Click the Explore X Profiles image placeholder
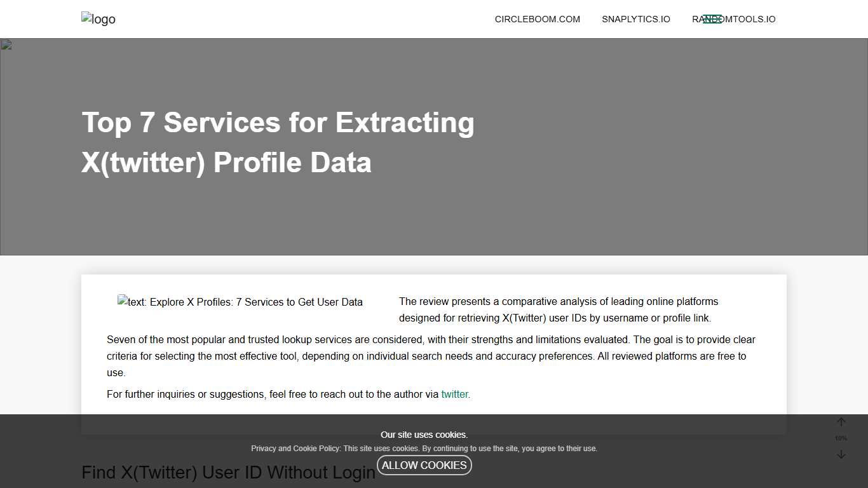The image size is (868, 488). click(x=240, y=302)
